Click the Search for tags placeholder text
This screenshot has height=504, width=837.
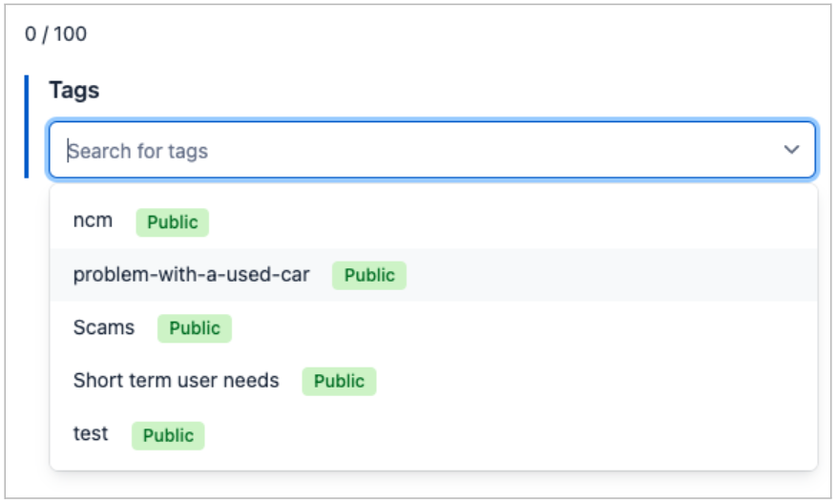(x=139, y=151)
